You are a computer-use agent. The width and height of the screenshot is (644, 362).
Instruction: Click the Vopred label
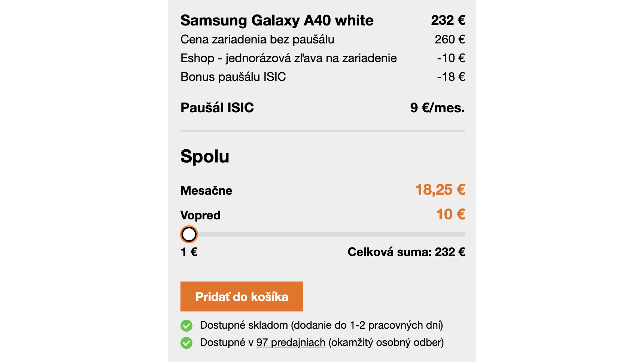click(x=200, y=215)
